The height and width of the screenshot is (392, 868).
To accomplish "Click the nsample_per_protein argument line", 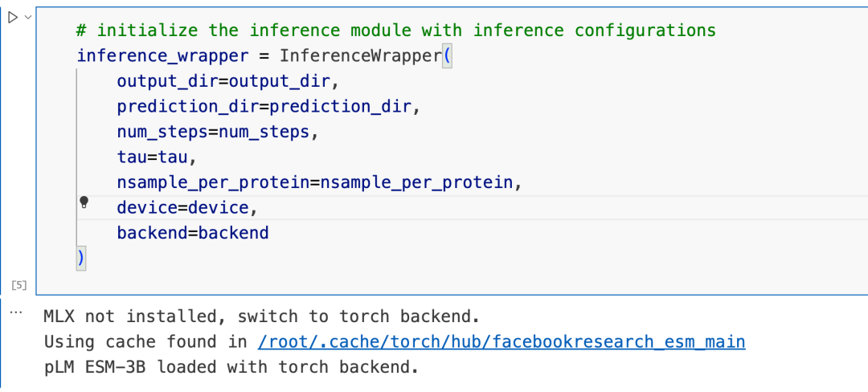I will coord(319,182).
